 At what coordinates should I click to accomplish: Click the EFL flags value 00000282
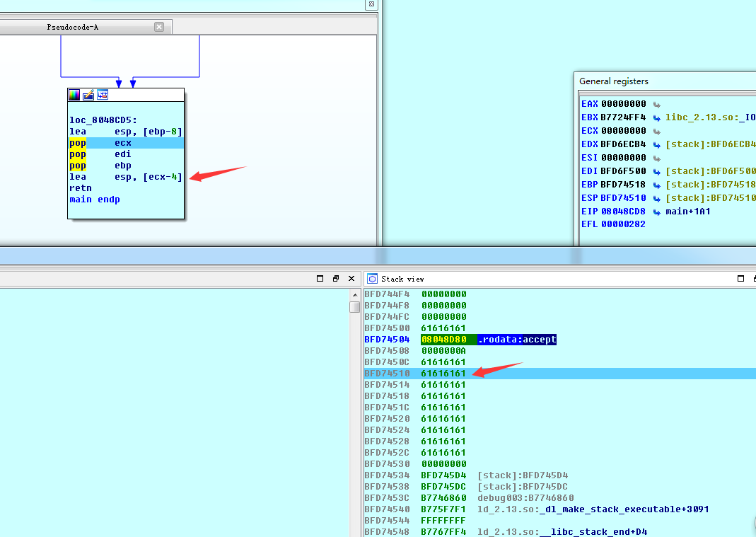coord(624,224)
